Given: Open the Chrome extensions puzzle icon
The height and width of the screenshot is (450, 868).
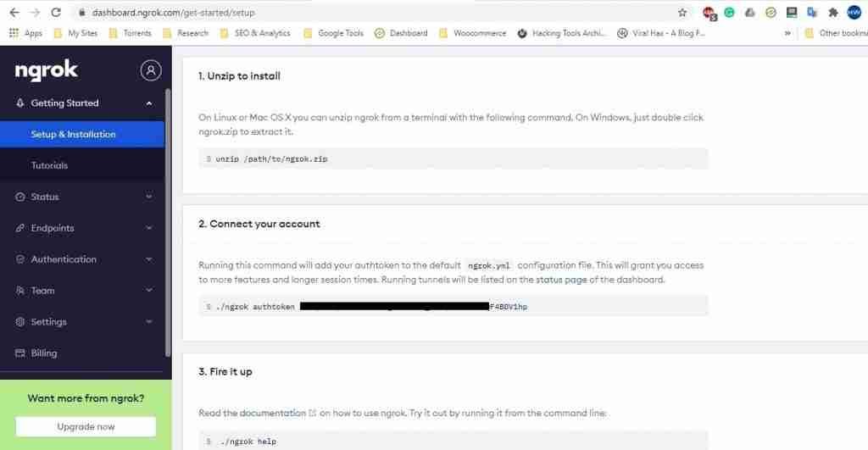Looking at the screenshot, I should click(833, 12).
